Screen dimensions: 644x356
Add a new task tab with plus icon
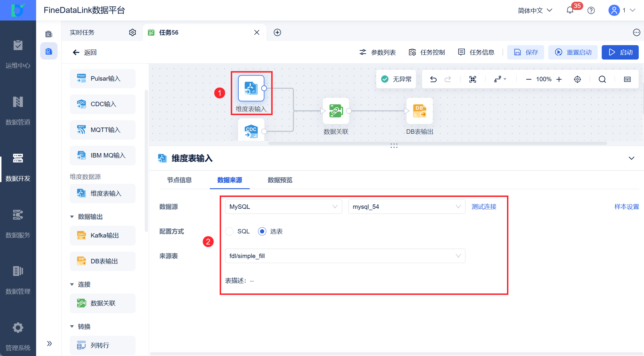pyautogui.click(x=277, y=33)
